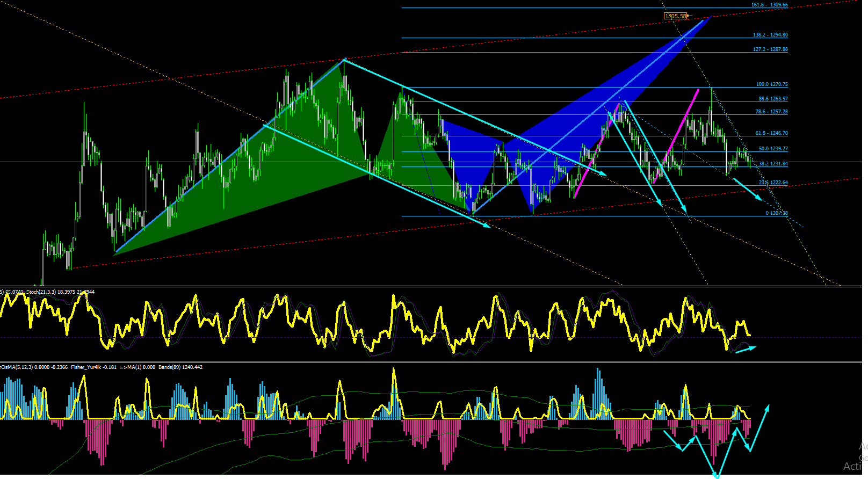Click the Stoch(21,3,3) indicator label
This screenshot has width=868, height=479.
41,292
